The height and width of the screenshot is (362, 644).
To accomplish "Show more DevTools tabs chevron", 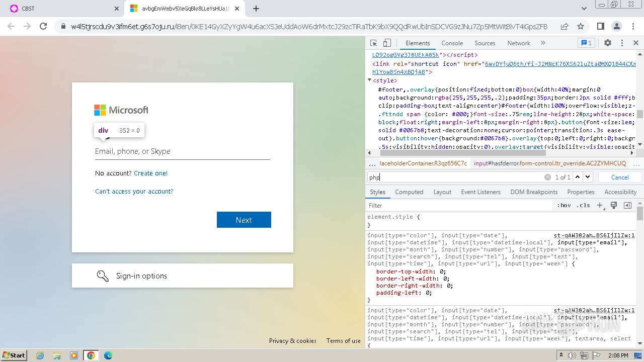I will [x=543, y=43].
